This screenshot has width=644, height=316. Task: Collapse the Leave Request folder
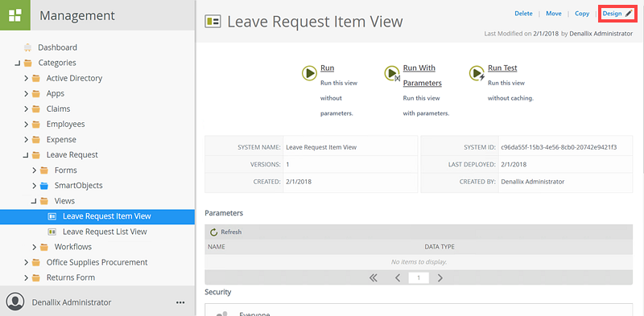tap(26, 155)
